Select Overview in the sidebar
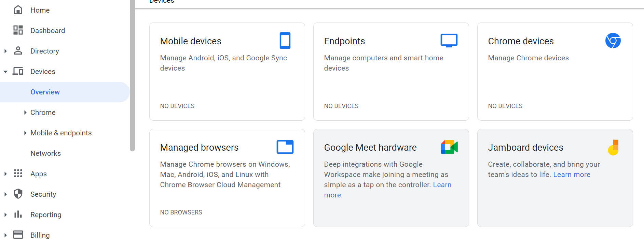 point(45,92)
